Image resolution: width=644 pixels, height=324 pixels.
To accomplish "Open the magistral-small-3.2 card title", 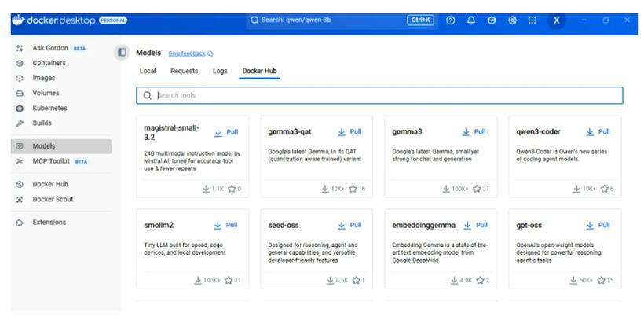I will point(171,132).
